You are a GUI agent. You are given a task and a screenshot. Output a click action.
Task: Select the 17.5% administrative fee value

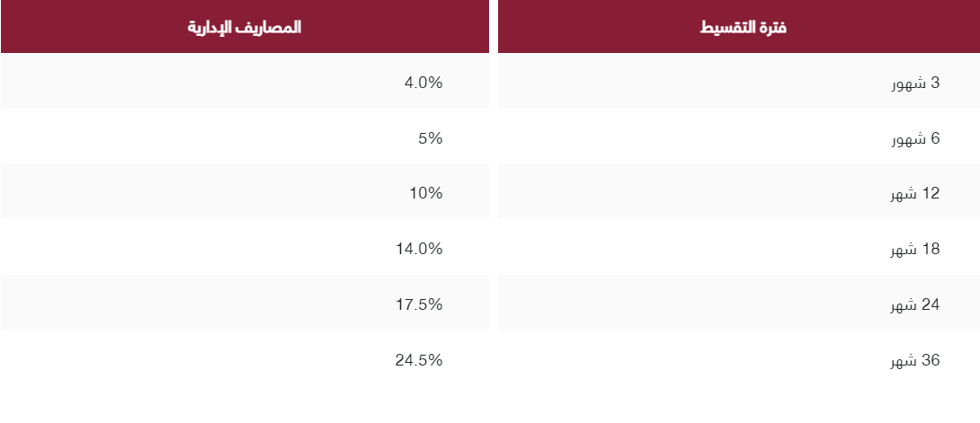point(419,305)
